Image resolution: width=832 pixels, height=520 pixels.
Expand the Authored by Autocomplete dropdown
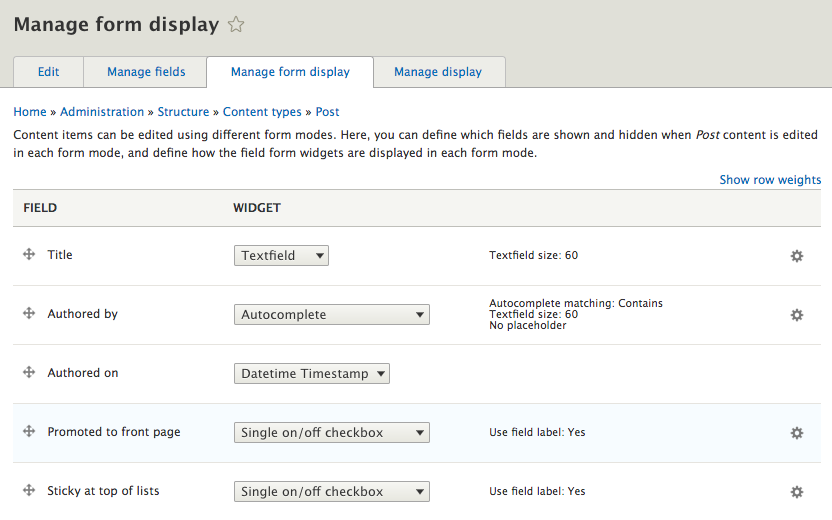coord(331,315)
